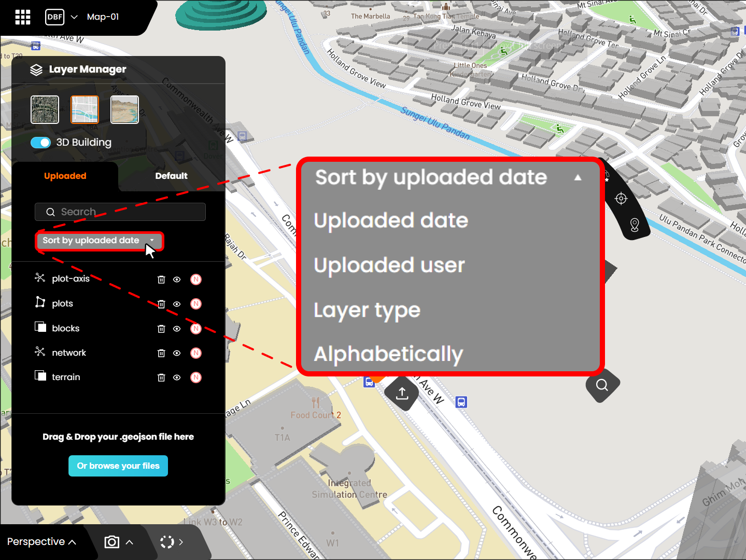The width and height of the screenshot is (746, 560).
Task: Click the magnifier search button on map
Action: click(602, 385)
